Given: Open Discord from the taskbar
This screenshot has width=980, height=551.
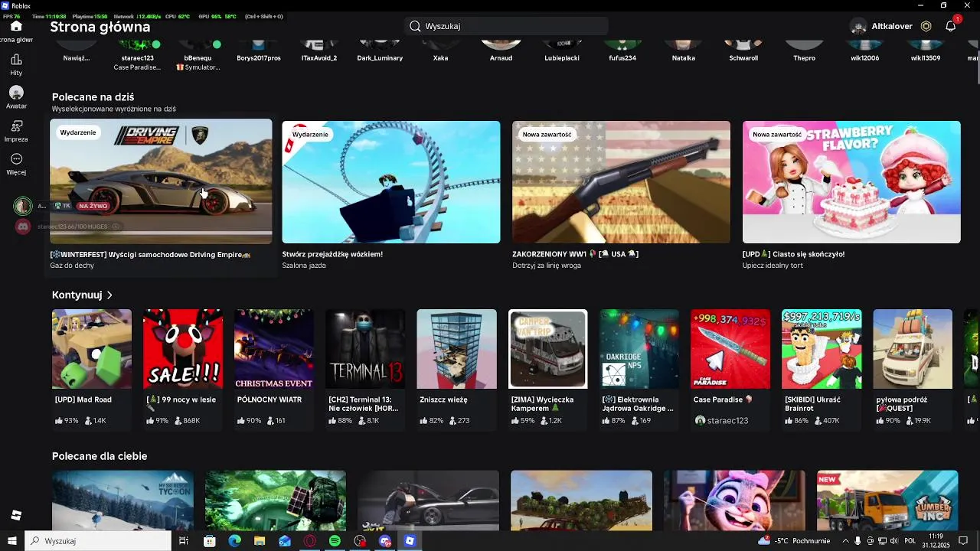Looking at the screenshot, I should click(x=385, y=541).
